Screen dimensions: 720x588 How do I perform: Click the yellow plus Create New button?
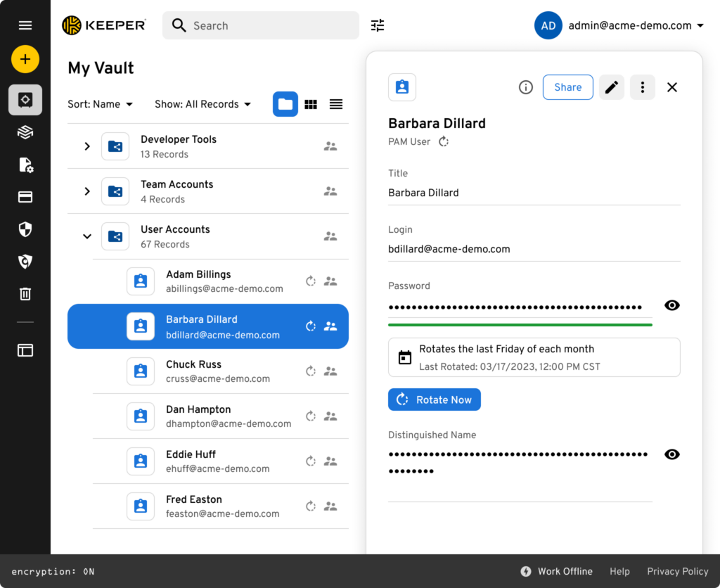(25, 59)
